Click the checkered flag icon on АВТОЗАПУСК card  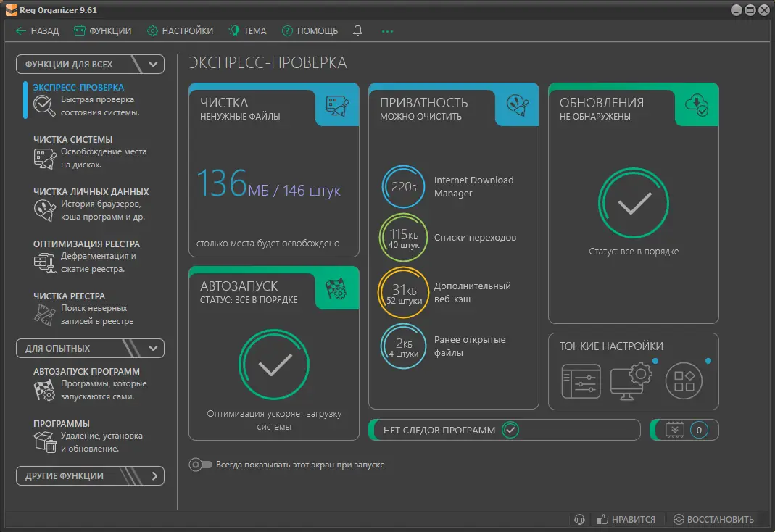click(x=336, y=289)
